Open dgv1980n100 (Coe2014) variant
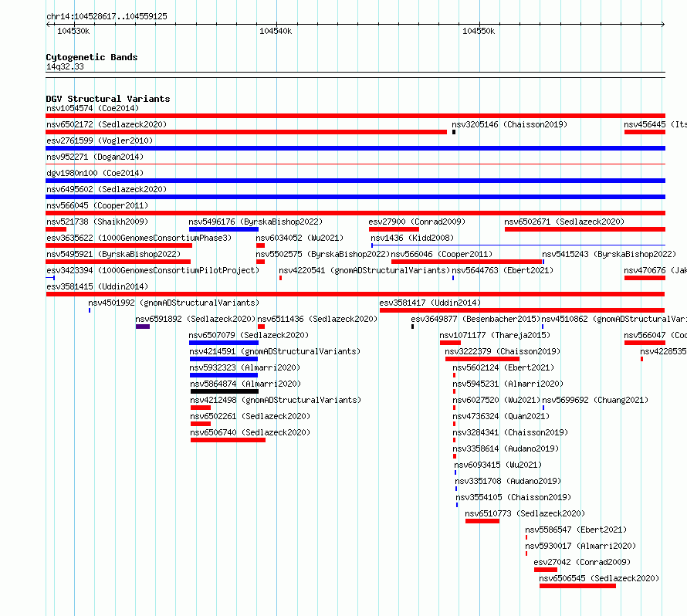This screenshot has width=687, height=616. [x=95, y=173]
